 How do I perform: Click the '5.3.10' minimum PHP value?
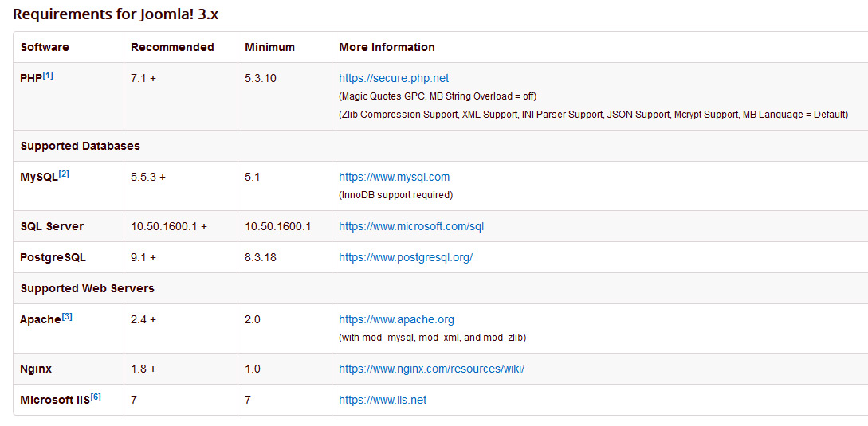click(x=260, y=79)
